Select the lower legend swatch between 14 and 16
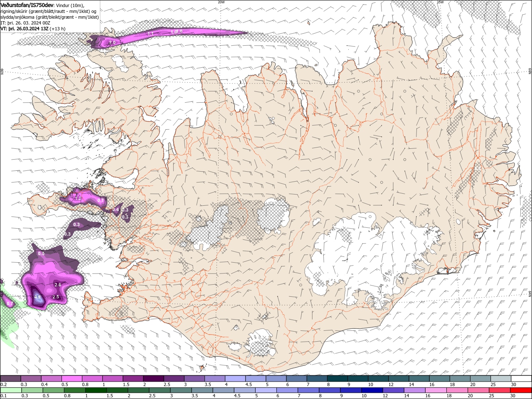 tap(414, 390)
